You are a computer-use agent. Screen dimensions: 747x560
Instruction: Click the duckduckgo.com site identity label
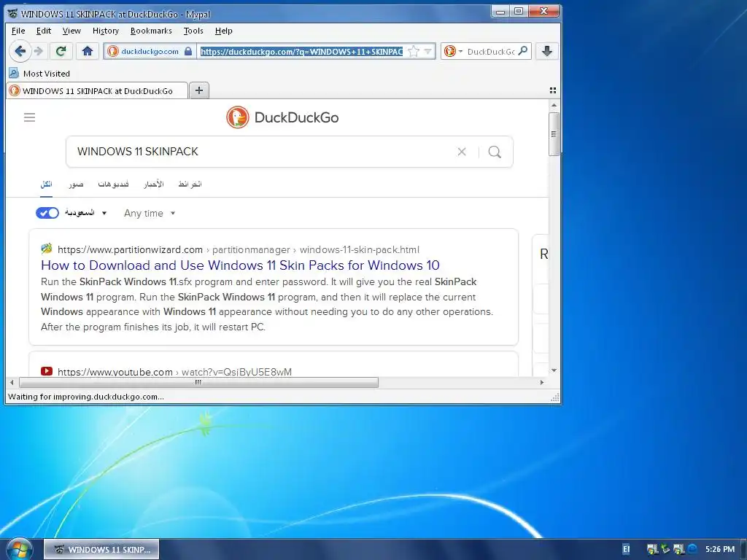(x=150, y=51)
